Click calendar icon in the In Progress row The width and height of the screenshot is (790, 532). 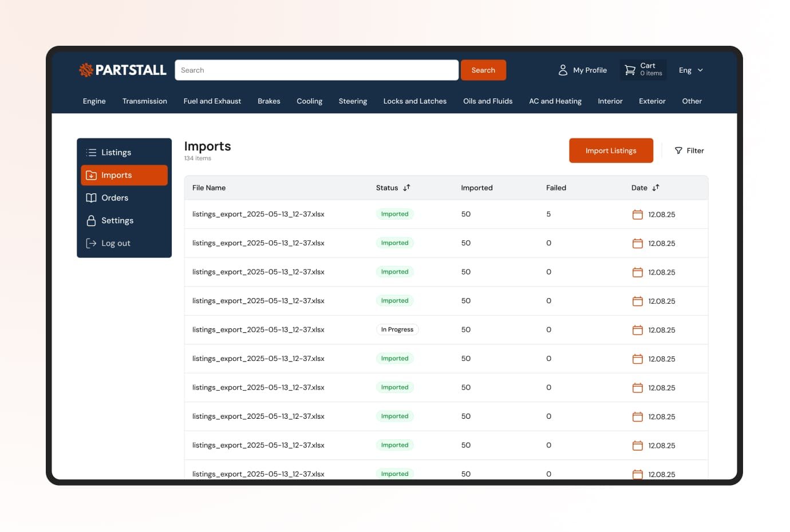click(x=637, y=330)
